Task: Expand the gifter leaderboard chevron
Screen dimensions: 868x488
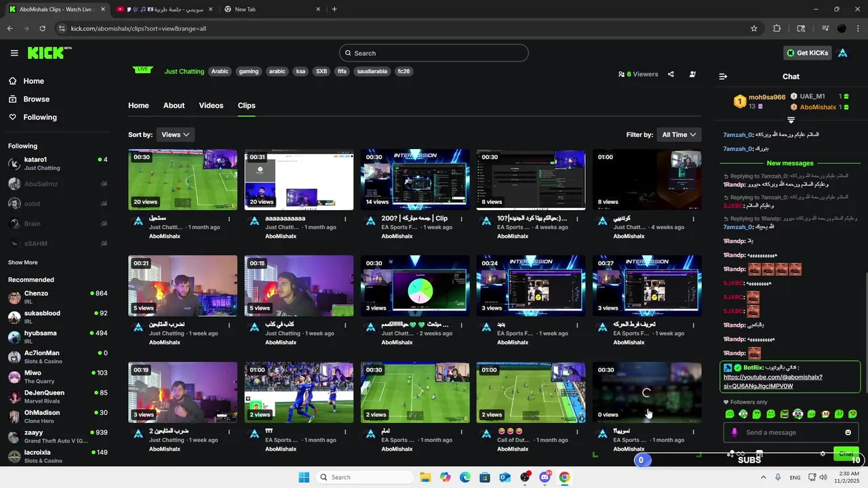Action: click(x=791, y=120)
